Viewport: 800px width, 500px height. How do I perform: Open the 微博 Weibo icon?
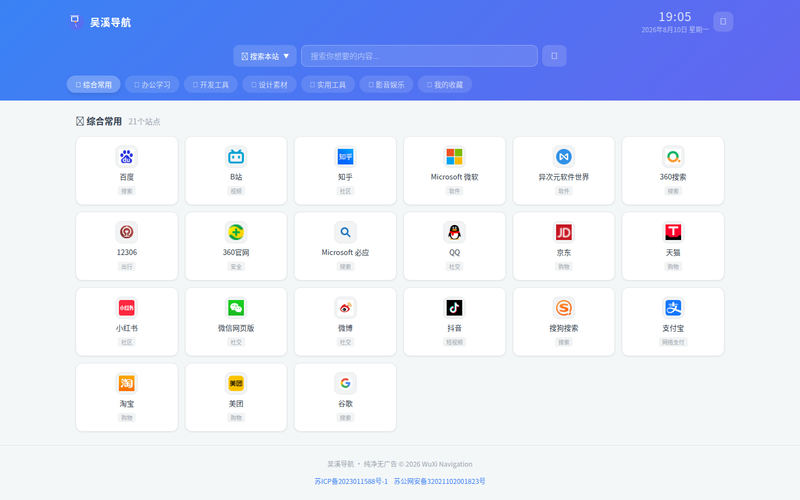click(345, 308)
